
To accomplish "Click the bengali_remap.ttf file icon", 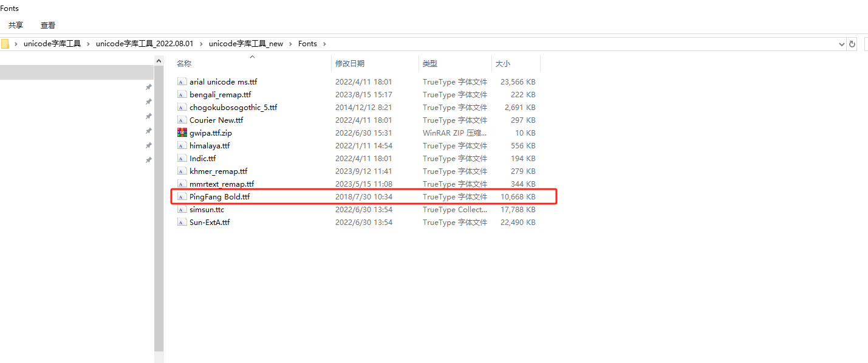I will pos(182,94).
